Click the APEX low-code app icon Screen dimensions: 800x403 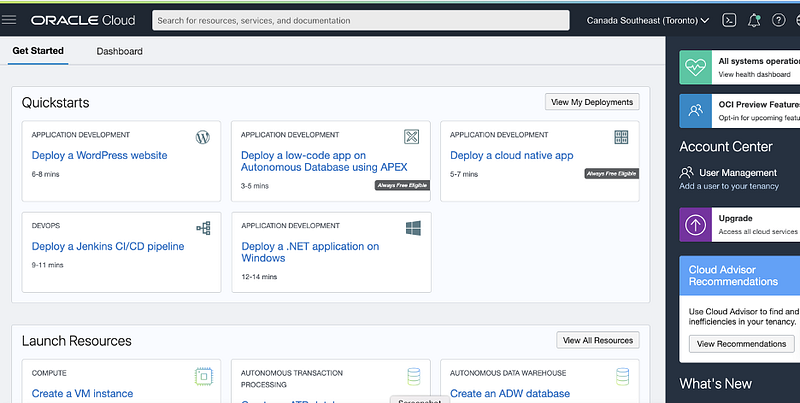[412, 137]
